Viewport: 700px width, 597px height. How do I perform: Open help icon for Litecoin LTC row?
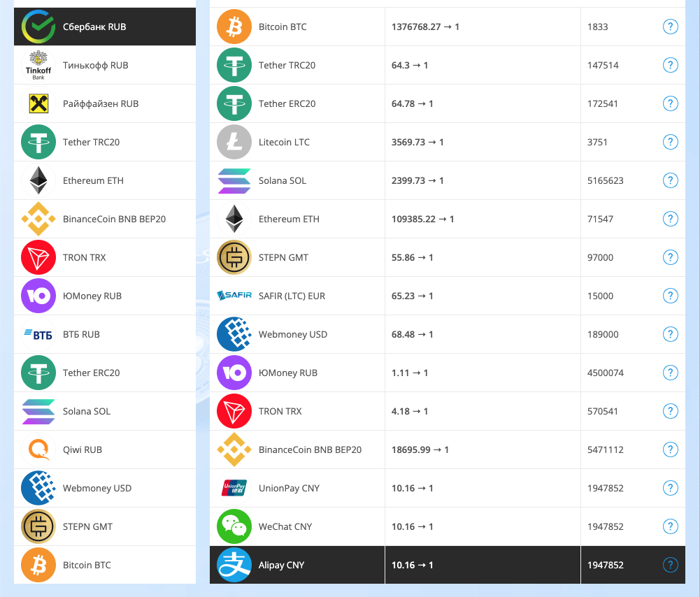point(670,142)
